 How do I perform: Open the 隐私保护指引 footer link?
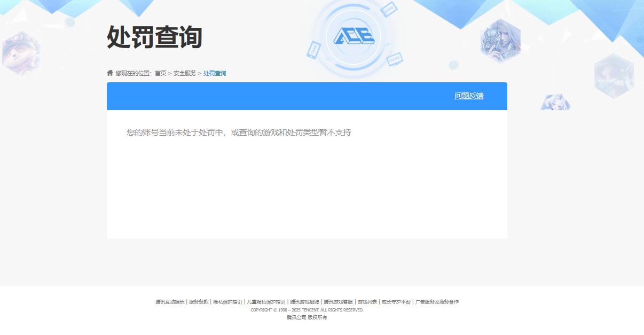227,302
